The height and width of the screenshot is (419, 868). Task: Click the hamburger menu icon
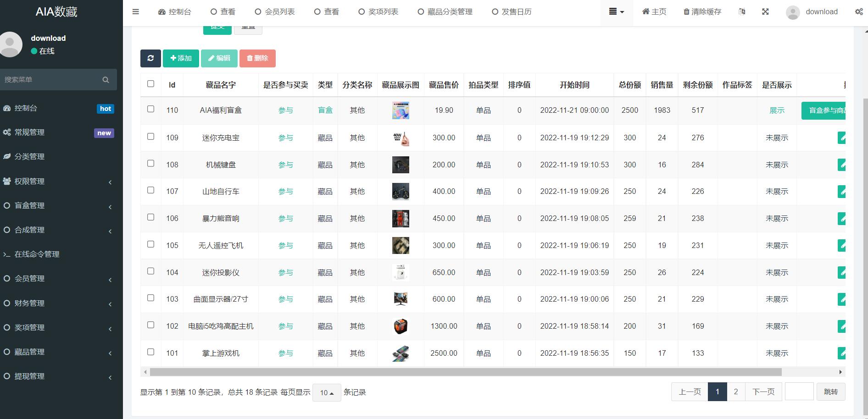coord(135,11)
